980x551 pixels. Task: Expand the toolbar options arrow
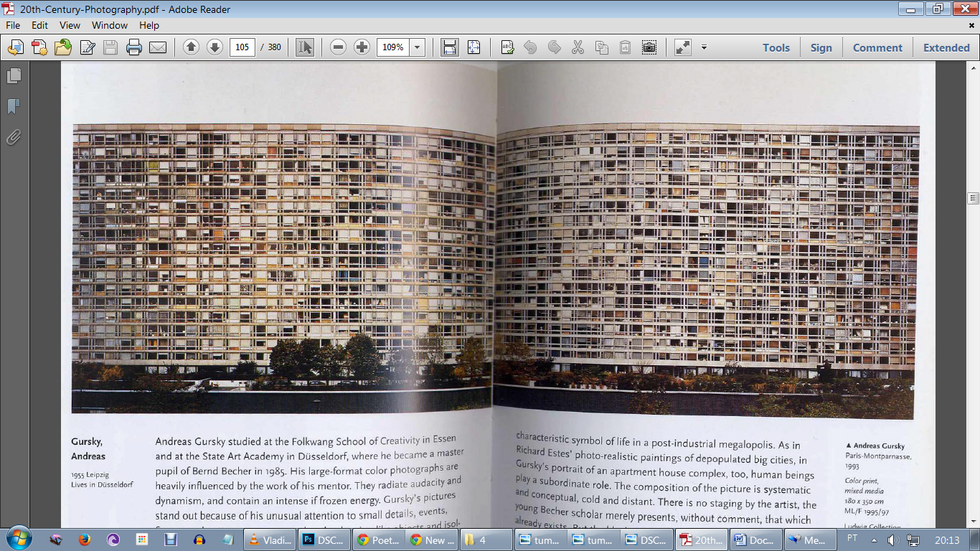tap(704, 47)
